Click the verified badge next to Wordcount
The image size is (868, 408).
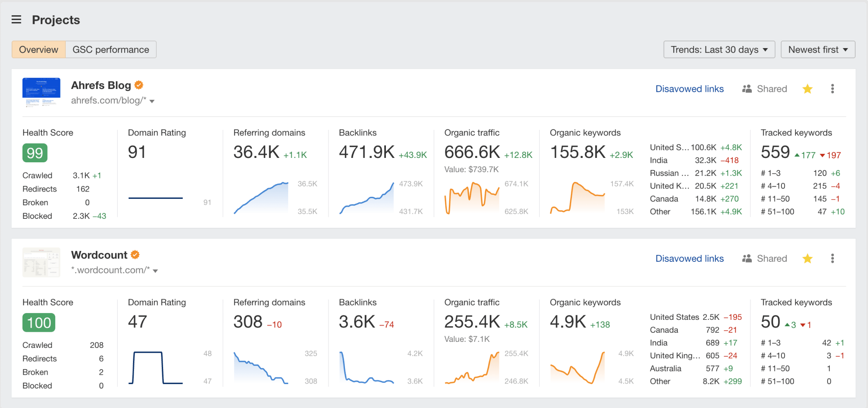pos(135,254)
